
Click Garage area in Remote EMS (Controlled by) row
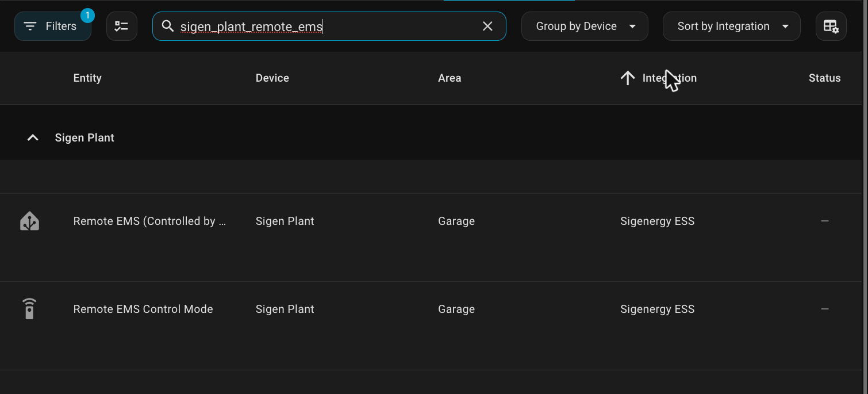tap(456, 221)
